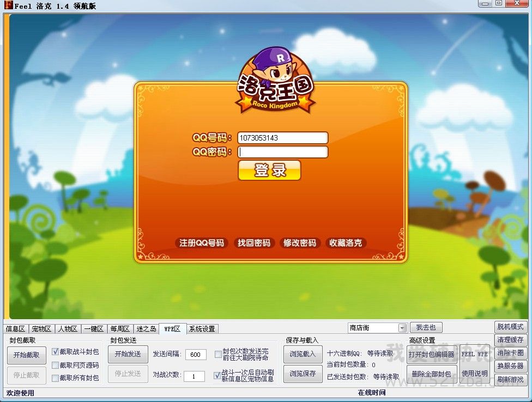Click the 修改密码 change password link
Image resolution: width=532 pixels, height=402 pixels.
[x=300, y=243]
